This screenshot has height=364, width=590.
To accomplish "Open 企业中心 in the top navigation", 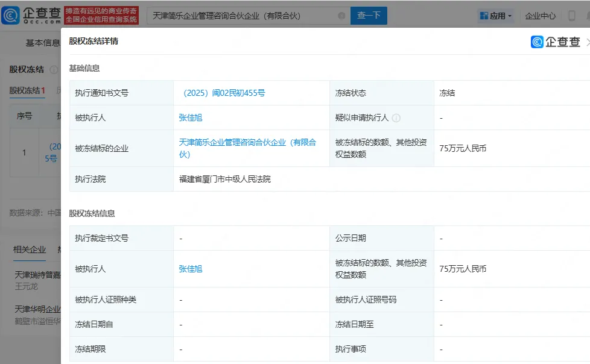I will (540, 16).
